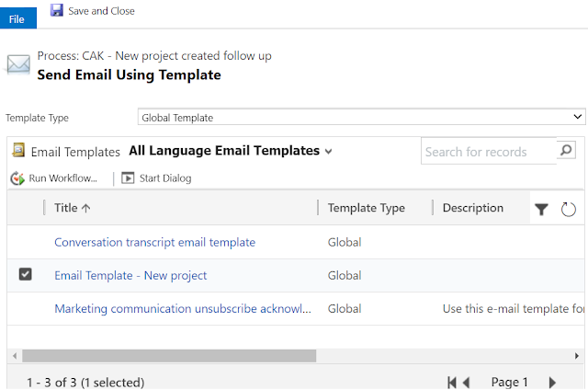This screenshot has width=588, height=390.
Task: Sort by the Title column header
Action: (73, 208)
